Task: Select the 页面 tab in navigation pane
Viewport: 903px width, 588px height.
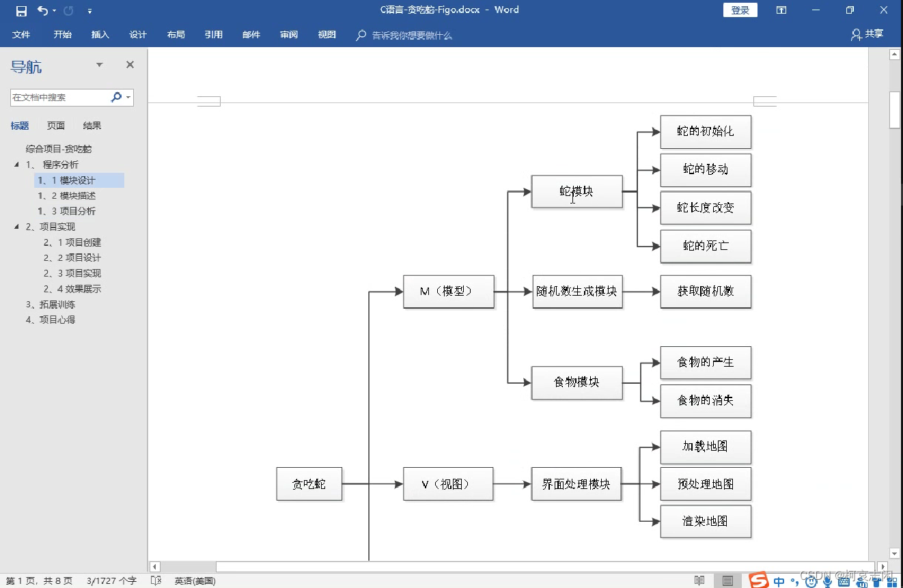Action: click(x=56, y=126)
